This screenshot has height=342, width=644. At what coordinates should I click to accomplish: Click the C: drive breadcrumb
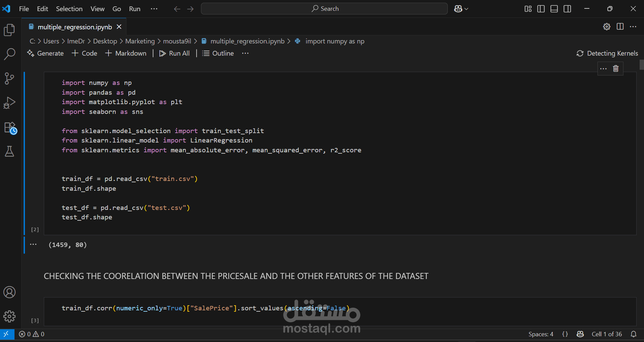point(32,41)
